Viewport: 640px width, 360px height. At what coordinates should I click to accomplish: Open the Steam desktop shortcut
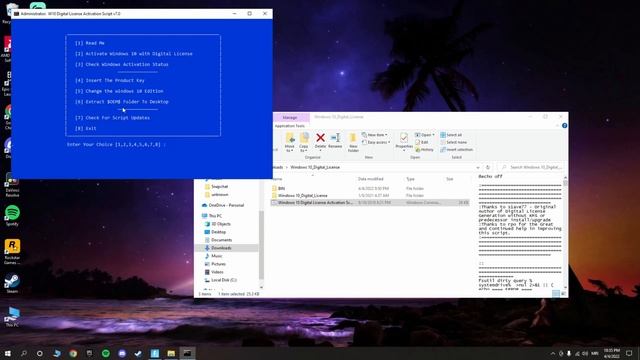(x=12, y=284)
